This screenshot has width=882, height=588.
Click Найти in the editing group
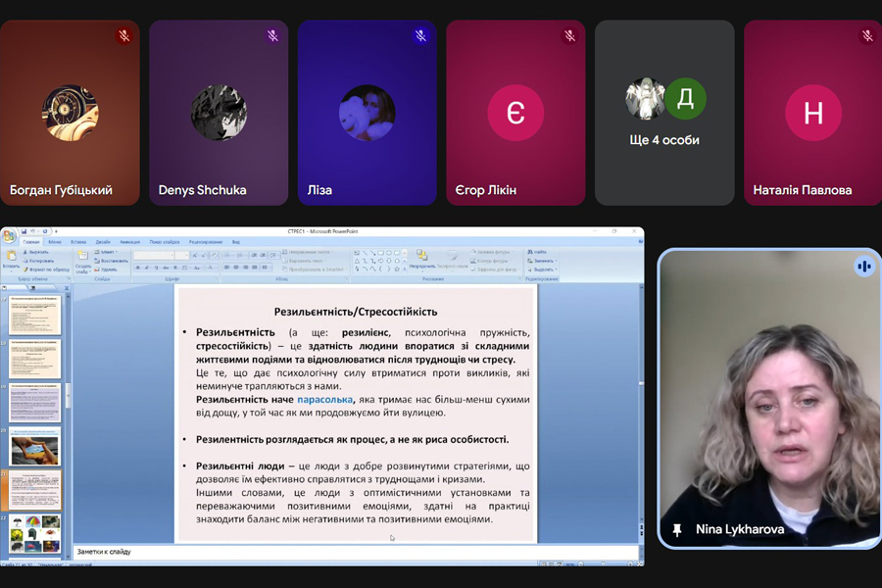(537, 252)
